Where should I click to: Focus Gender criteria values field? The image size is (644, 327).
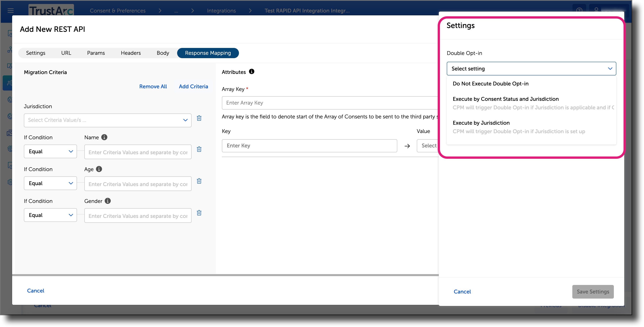138,216
